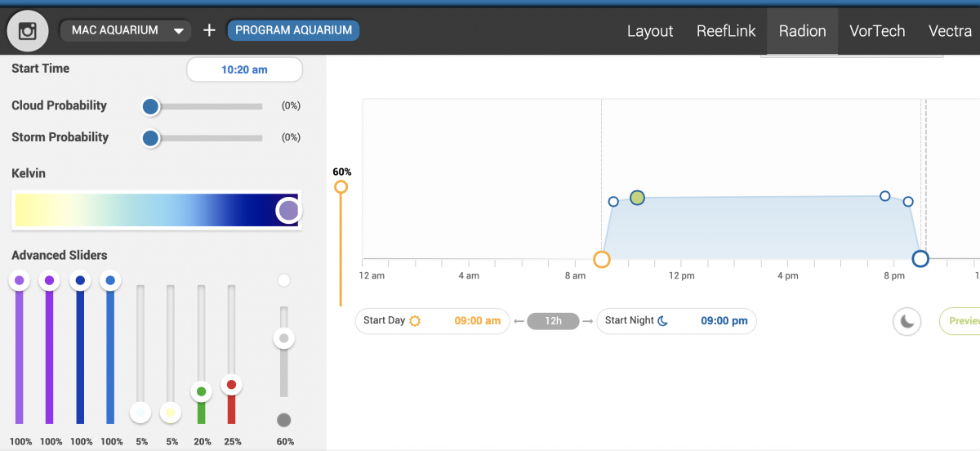
Task: Switch to the Layout tab
Action: tap(650, 31)
